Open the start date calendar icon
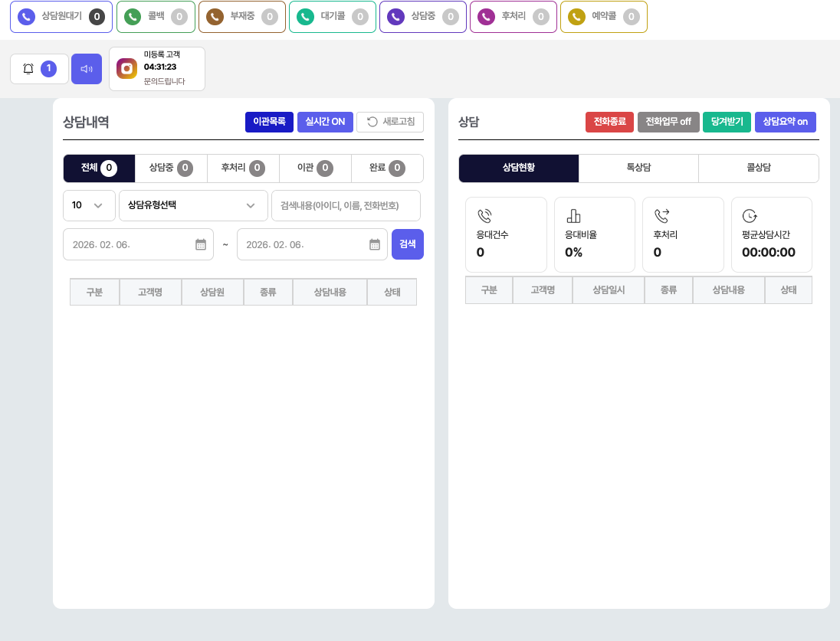 coord(201,244)
